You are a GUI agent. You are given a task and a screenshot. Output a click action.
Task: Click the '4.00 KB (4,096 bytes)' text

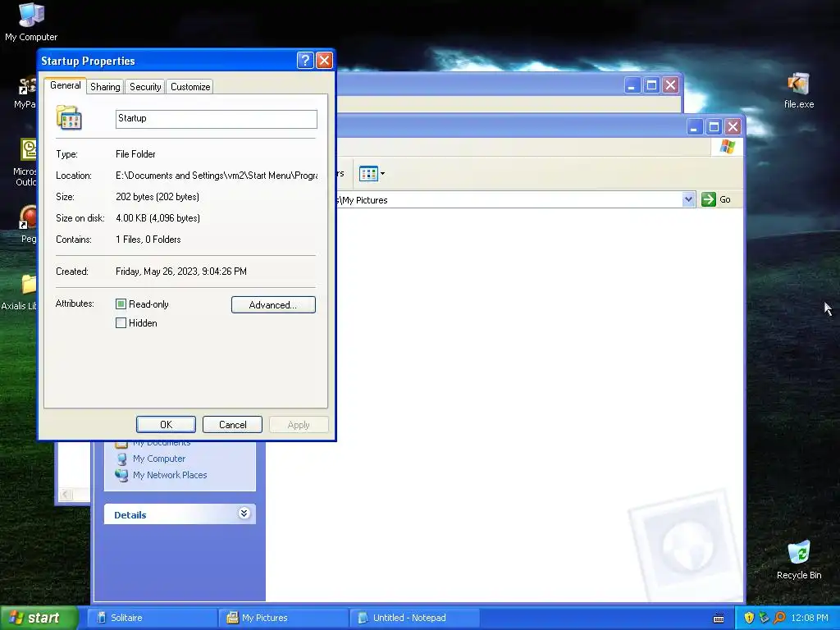158,218
